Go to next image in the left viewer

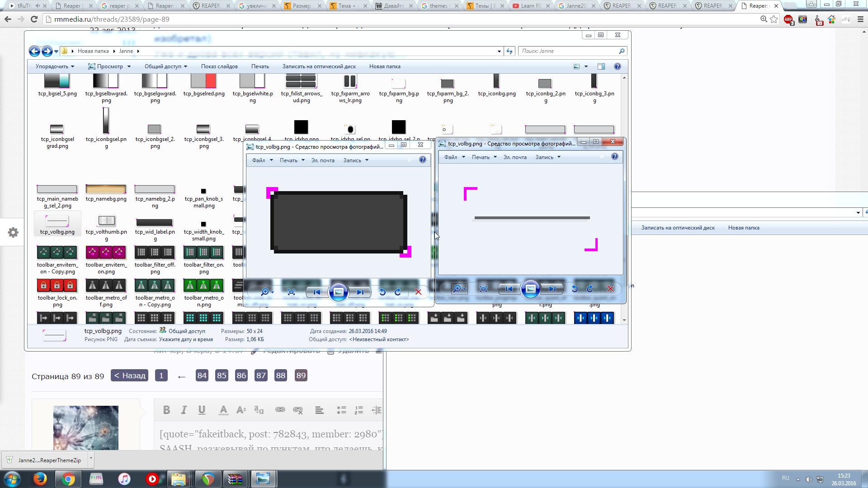click(x=360, y=292)
